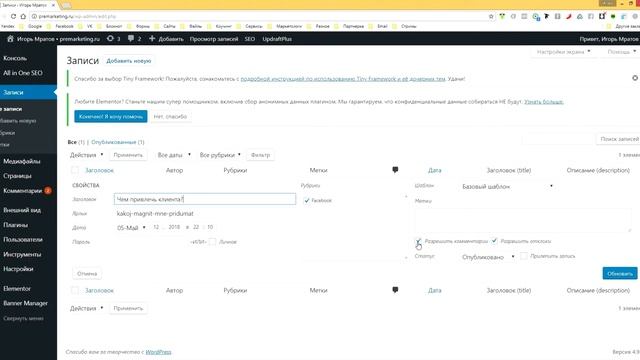Screen dimensions: 640x360
Task: Reload the page with the refresh icon
Action: [x=13, y=16]
